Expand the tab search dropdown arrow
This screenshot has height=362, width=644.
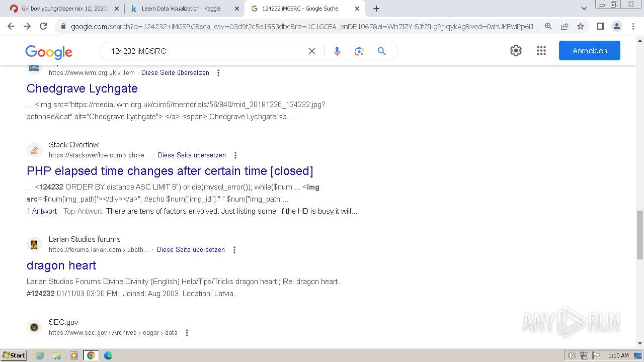point(584,9)
